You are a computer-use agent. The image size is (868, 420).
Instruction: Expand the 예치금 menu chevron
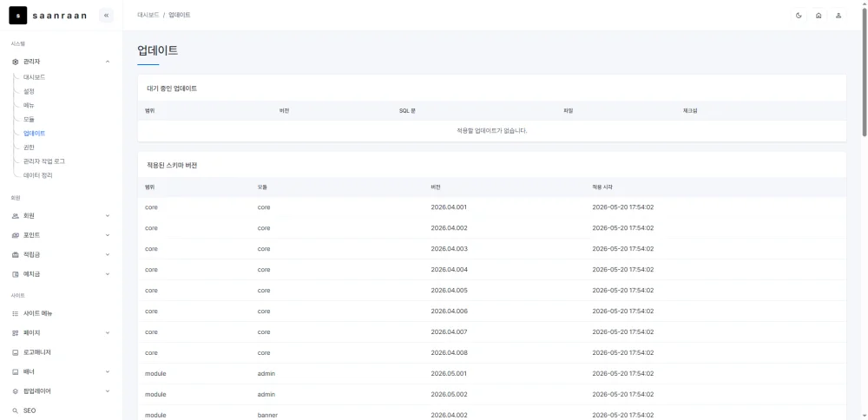pyautogui.click(x=108, y=274)
